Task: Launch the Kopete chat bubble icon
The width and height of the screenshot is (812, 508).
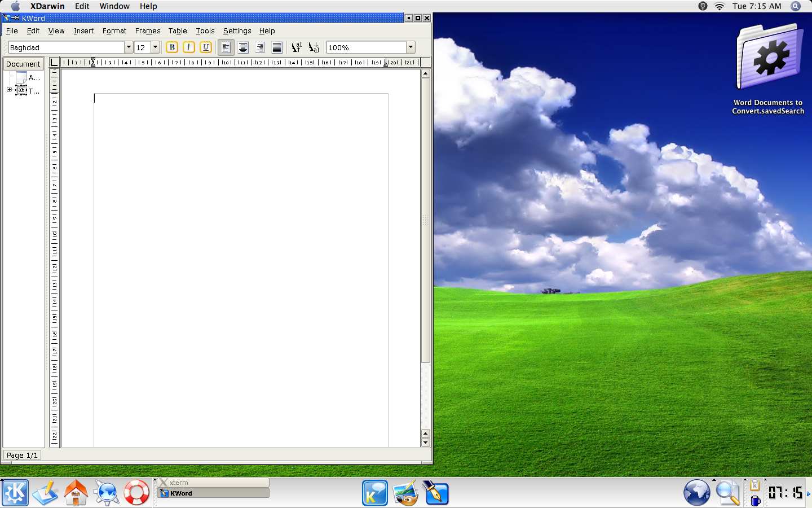Action: click(375, 493)
